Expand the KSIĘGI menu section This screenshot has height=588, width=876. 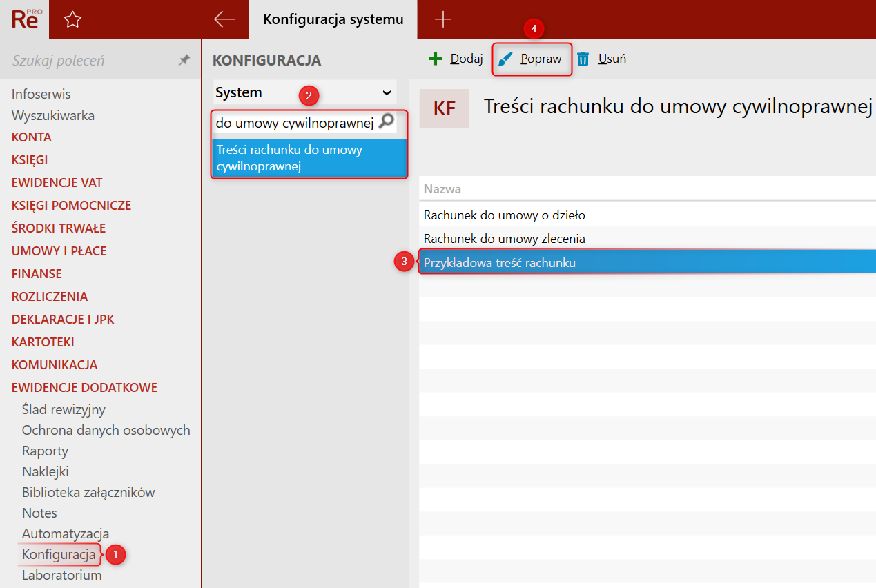click(30, 160)
